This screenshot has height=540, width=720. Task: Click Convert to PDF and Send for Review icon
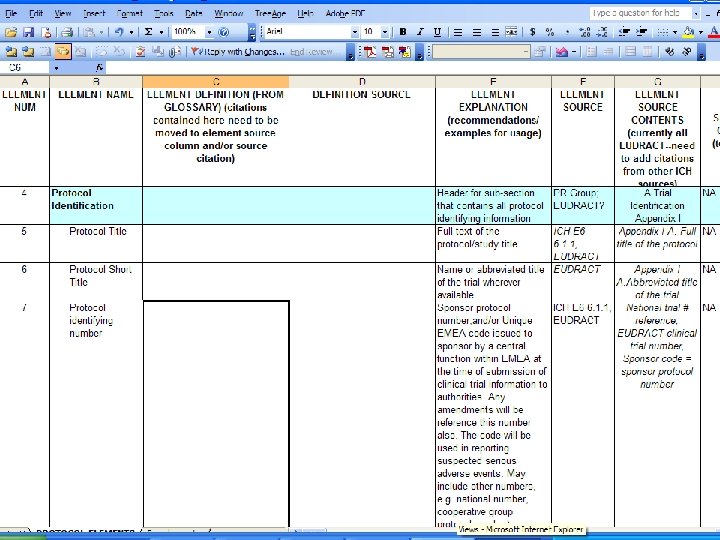[x=405, y=52]
